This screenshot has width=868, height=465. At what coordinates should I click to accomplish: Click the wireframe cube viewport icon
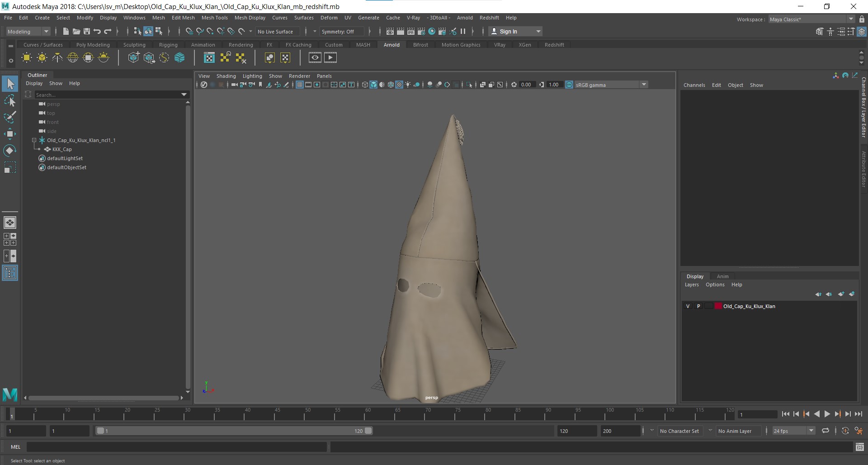click(x=365, y=85)
